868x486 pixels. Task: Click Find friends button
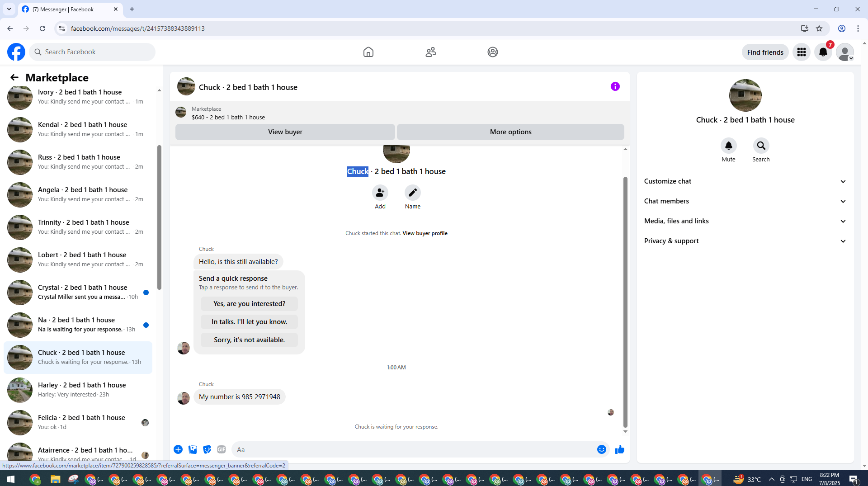click(765, 52)
